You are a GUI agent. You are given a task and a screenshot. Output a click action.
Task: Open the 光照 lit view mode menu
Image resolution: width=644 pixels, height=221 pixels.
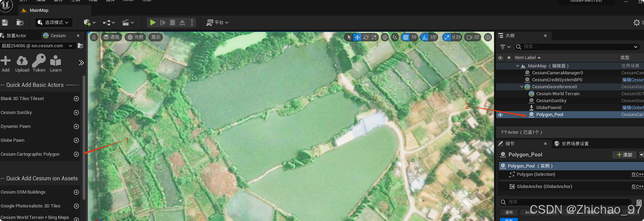pos(135,37)
